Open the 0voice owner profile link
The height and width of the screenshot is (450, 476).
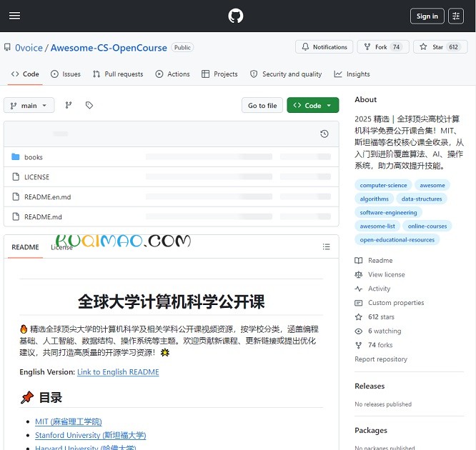pyautogui.click(x=29, y=48)
